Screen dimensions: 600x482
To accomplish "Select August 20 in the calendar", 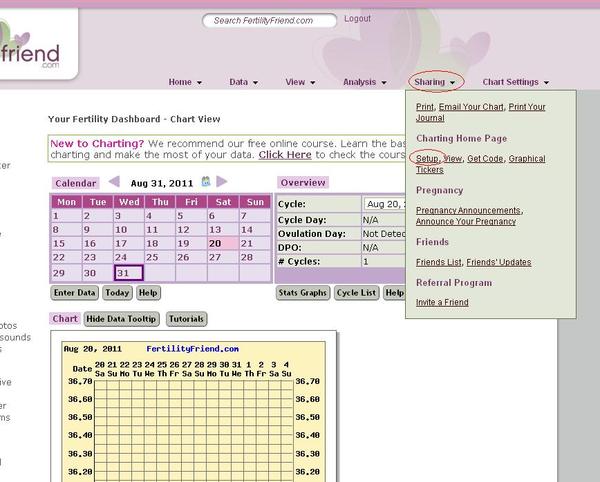I will point(215,243).
